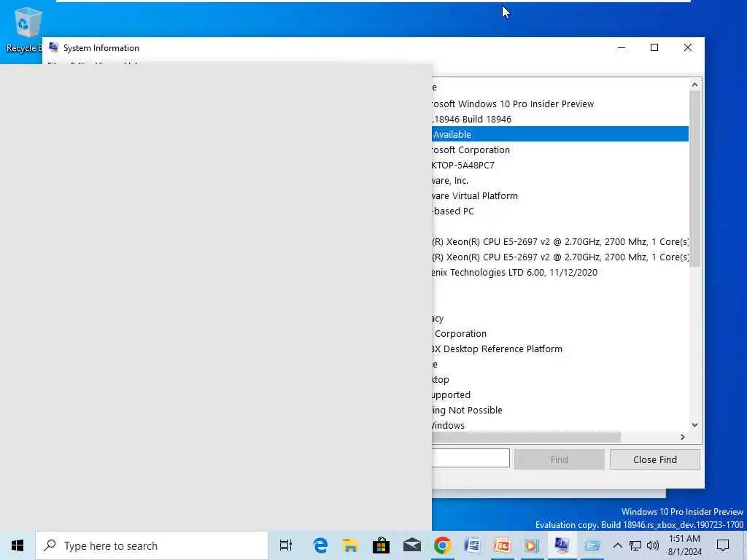
Task: Select the 'acy' BIOS mode row
Action: pyautogui.click(x=560, y=318)
